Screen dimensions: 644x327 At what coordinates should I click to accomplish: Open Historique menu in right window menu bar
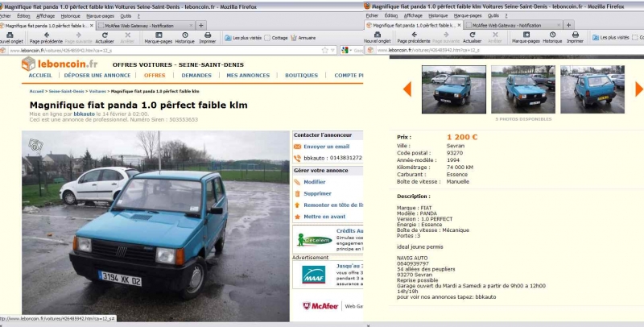click(438, 15)
